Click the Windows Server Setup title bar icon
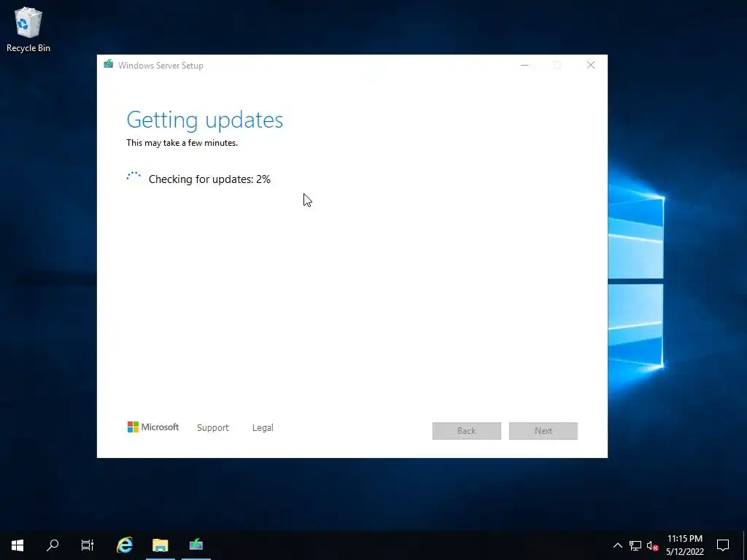The height and width of the screenshot is (560, 747). [x=109, y=64]
